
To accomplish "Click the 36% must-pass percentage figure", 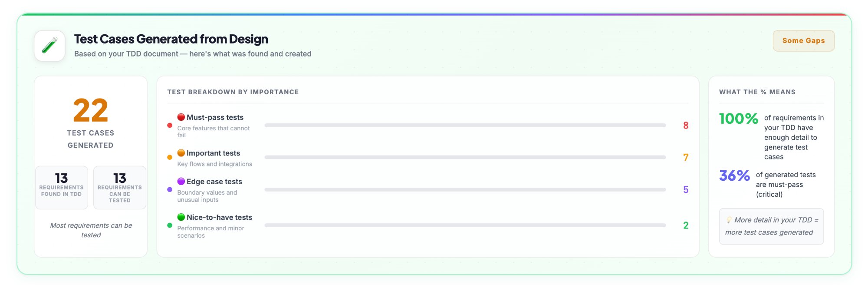I will click(x=734, y=176).
